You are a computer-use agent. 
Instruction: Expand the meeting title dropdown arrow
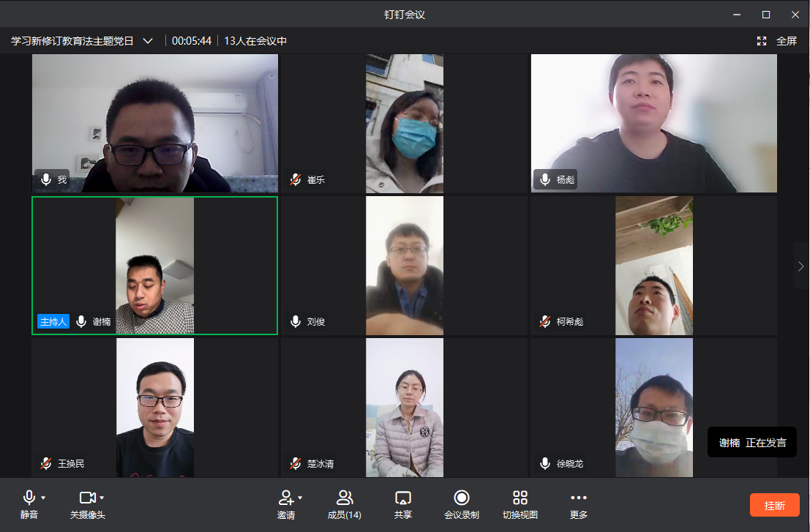click(x=148, y=41)
